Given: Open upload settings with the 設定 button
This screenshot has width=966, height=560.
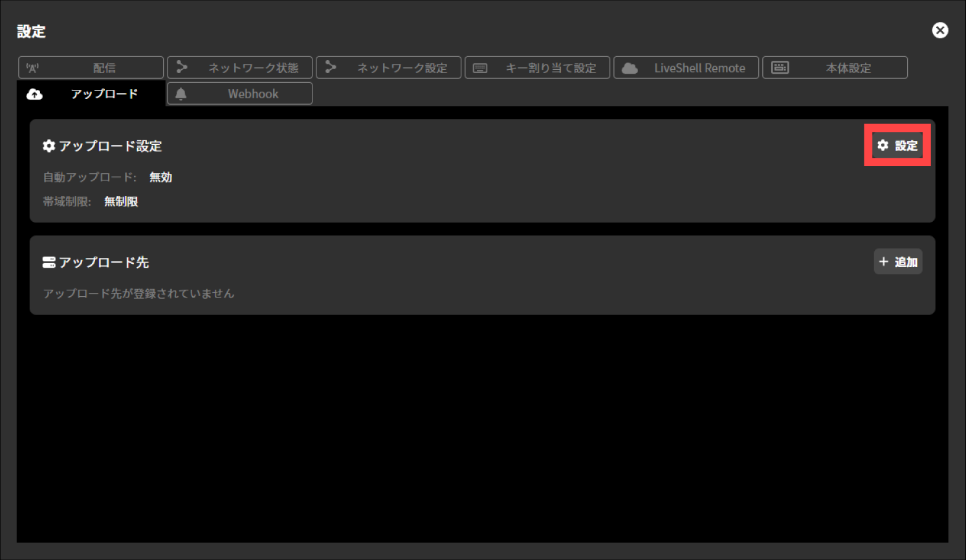Looking at the screenshot, I should pyautogui.click(x=897, y=145).
